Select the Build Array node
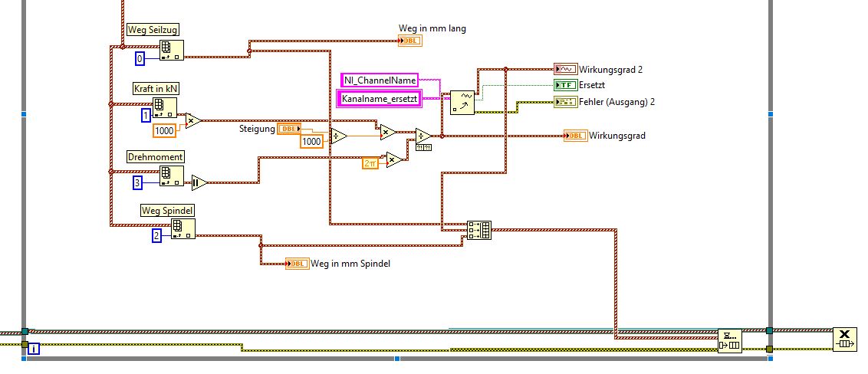 tap(478, 230)
